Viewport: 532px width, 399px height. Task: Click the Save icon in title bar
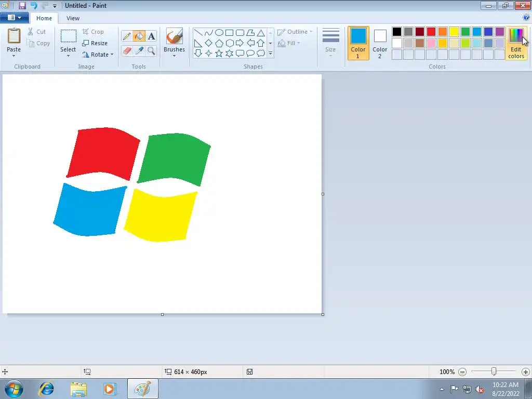[22, 5]
